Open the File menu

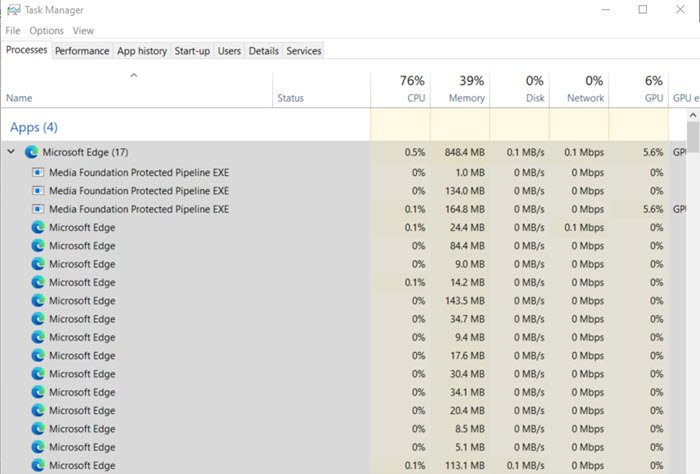tap(13, 31)
